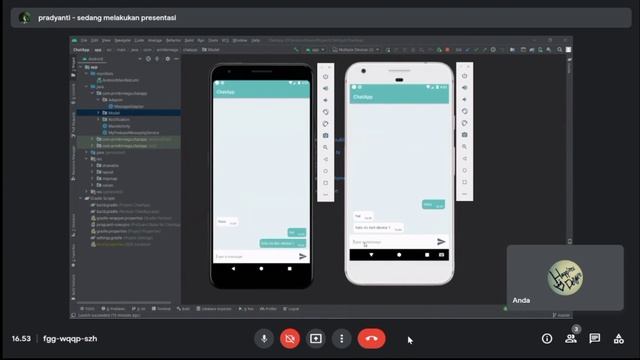Click zoom icon on right emulator toolbar
This screenshot has height=360, width=640.
pyautogui.click(x=464, y=147)
